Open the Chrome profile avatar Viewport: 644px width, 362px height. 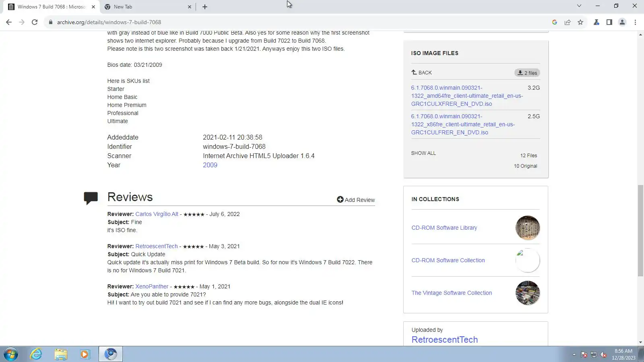pyautogui.click(x=622, y=22)
